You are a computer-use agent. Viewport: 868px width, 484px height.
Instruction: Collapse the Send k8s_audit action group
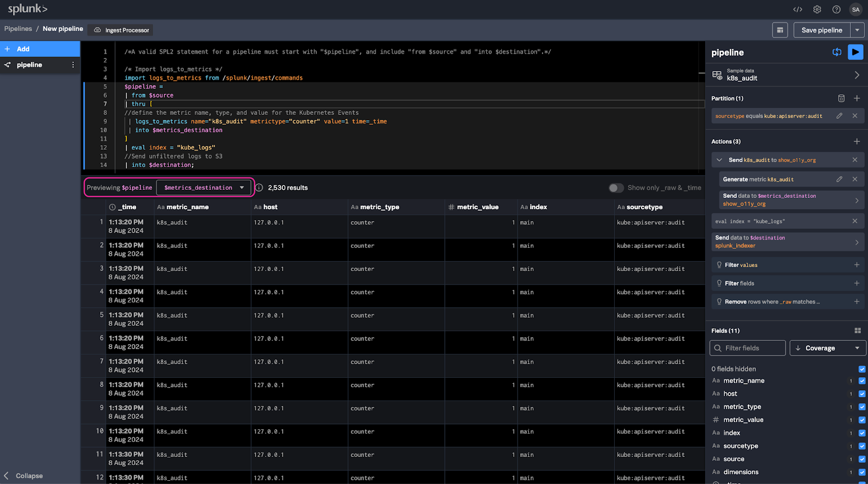click(x=719, y=160)
